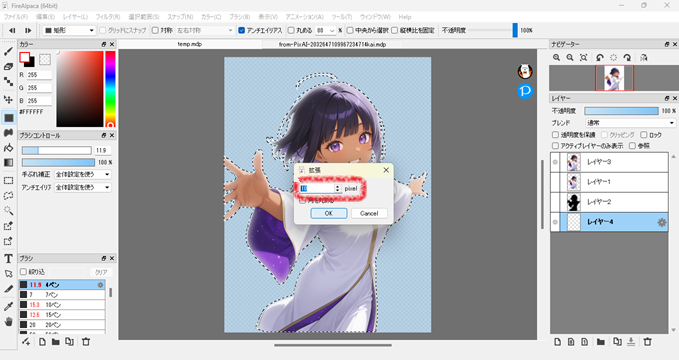Select the transparent color swatch
The height and width of the screenshot is (360, 679).
45,59
